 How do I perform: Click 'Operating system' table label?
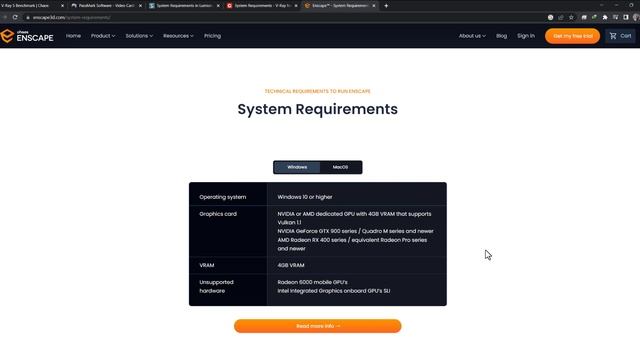tap(222, 197)
